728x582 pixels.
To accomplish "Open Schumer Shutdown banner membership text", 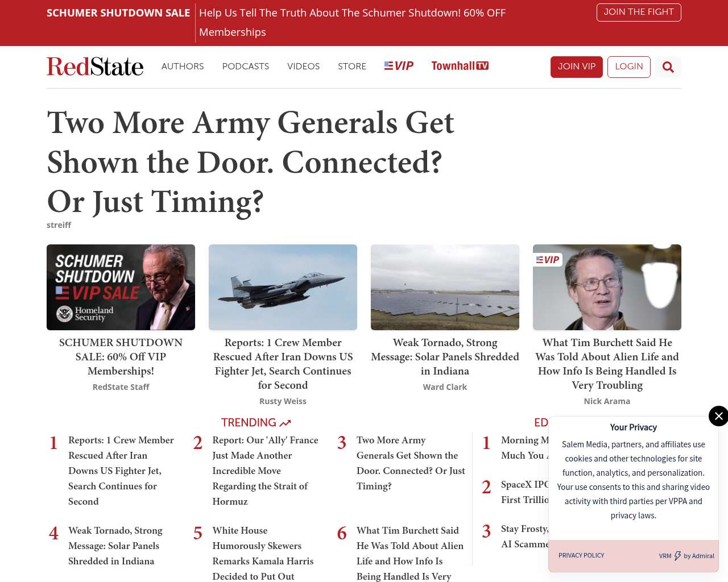I will (x=352, y=23).
